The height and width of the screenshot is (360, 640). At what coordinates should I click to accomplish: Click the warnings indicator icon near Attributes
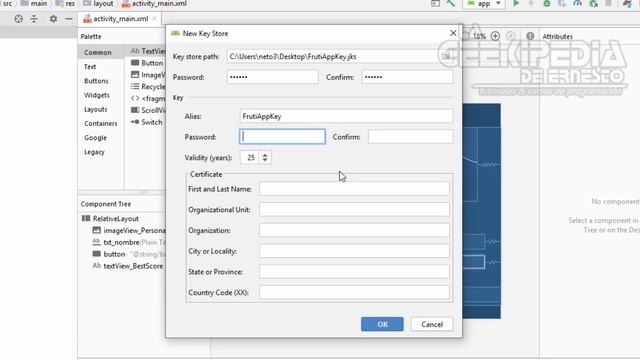coord(530,36)
